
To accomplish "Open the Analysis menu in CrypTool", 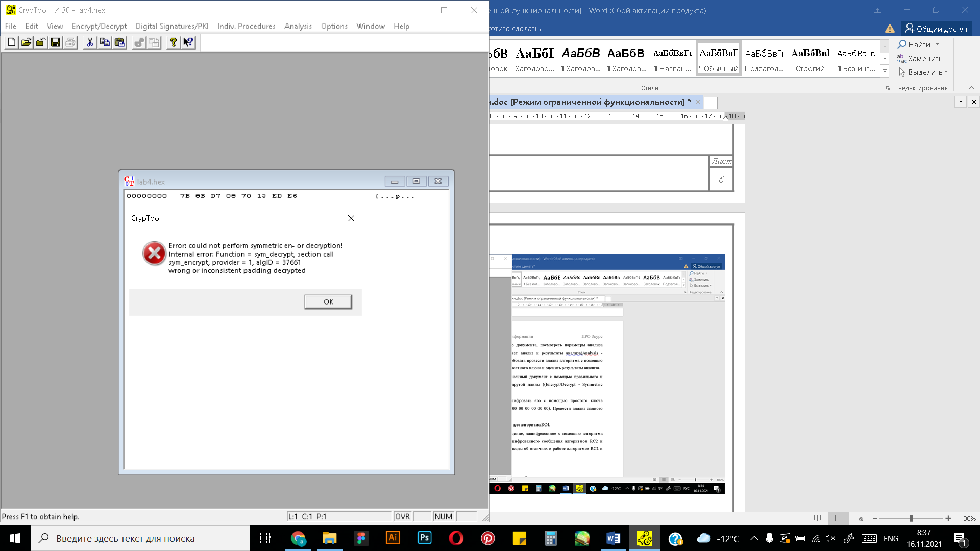I will tap(298, 26).
